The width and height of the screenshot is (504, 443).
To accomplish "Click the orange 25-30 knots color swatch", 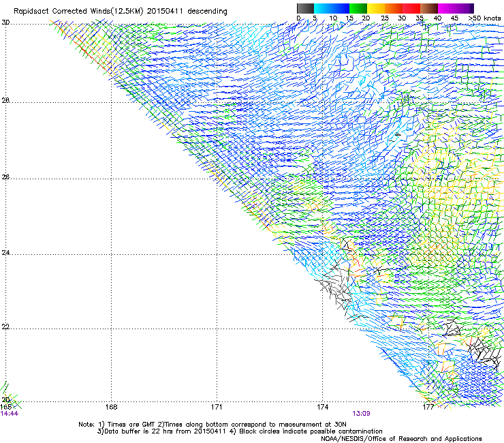I will pyautogui.click(x=394, y=8).
